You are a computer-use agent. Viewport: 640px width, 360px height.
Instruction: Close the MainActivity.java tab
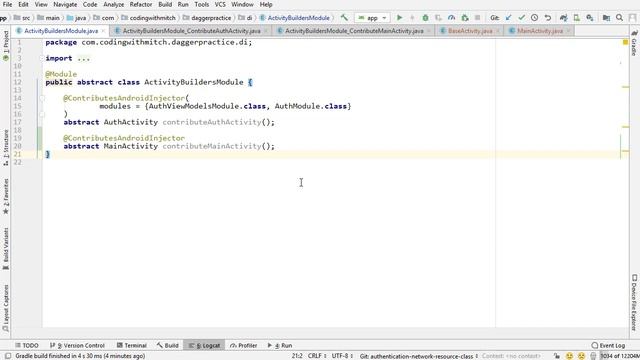(x=568, y=31)
